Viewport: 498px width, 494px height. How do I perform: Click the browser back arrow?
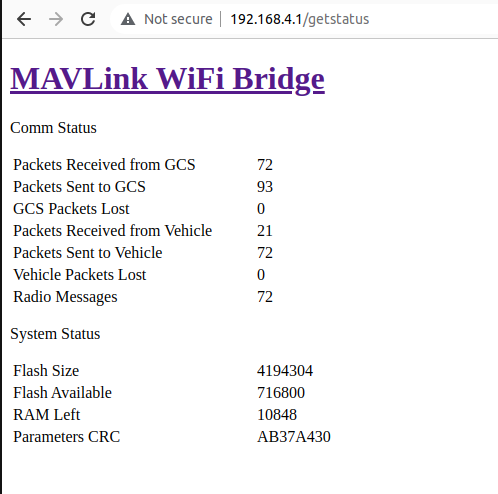(x=24, y=19)
